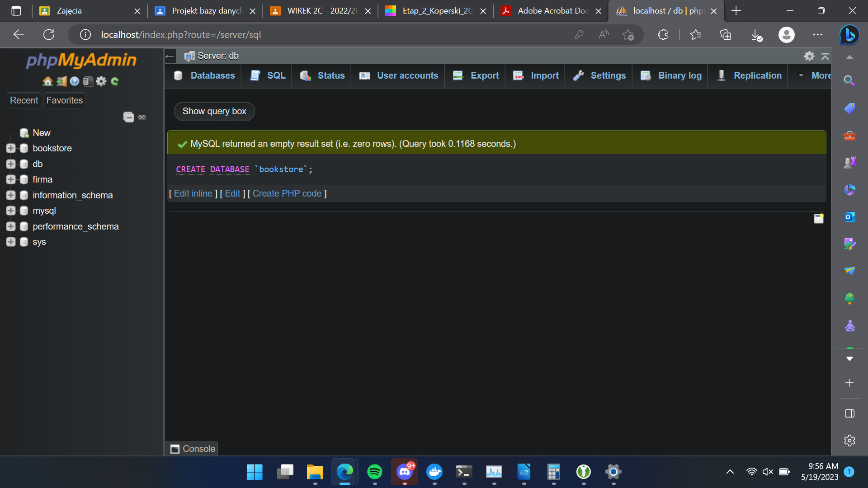Click the log out door icon
Screen dimensions: 868x488
tap(61, 81)
